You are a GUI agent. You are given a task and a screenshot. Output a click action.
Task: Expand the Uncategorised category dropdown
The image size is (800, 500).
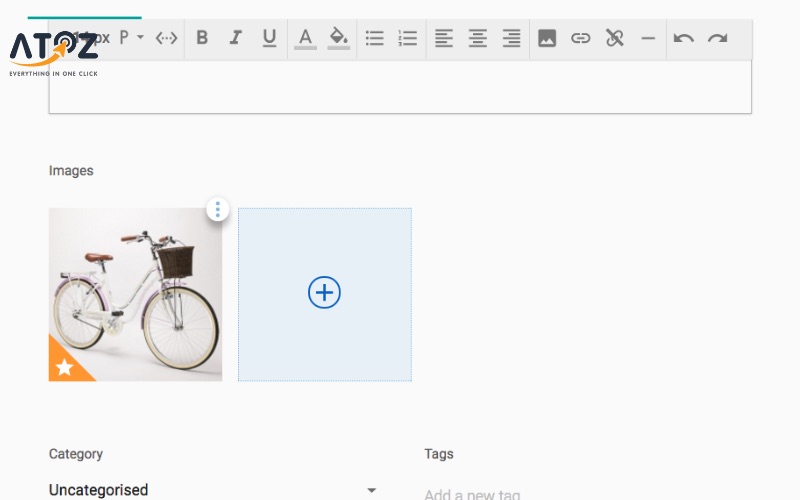coord(213,490)
